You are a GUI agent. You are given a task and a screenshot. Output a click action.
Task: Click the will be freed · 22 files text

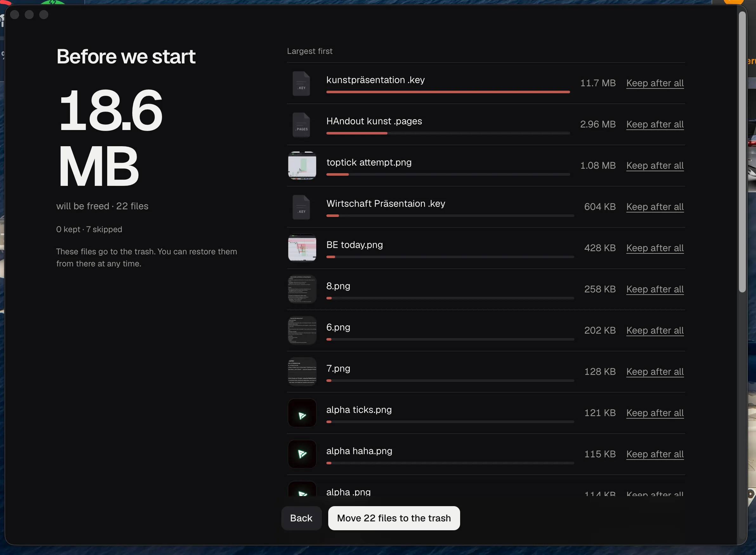(x=102, y=206)
